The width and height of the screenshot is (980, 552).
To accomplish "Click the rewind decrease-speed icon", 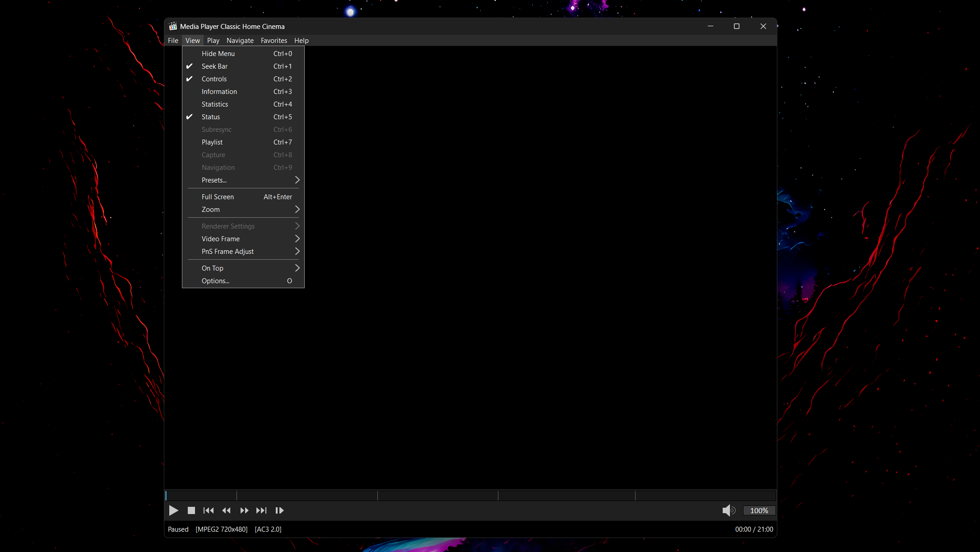I will 227,510.
